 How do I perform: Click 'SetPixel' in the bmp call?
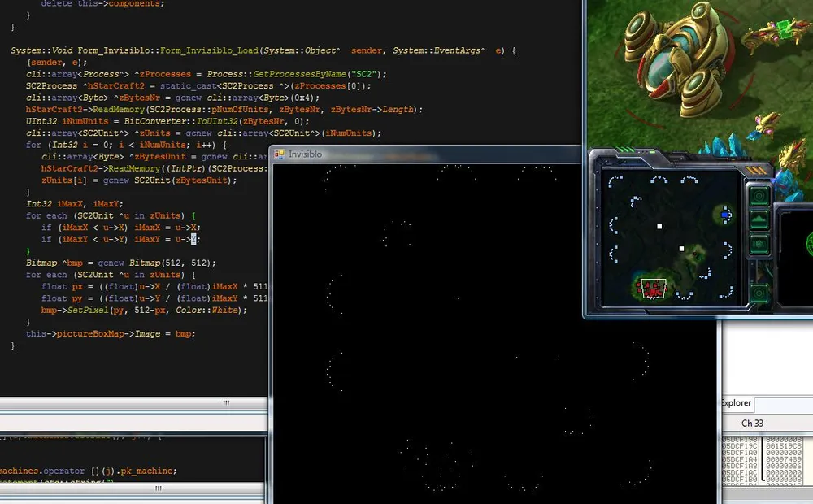tap(88, 310)
